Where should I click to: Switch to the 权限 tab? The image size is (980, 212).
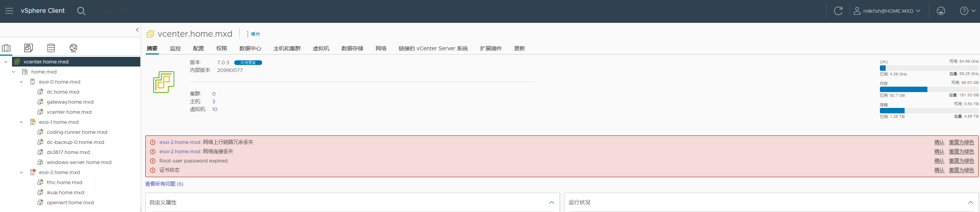(222, 48)
